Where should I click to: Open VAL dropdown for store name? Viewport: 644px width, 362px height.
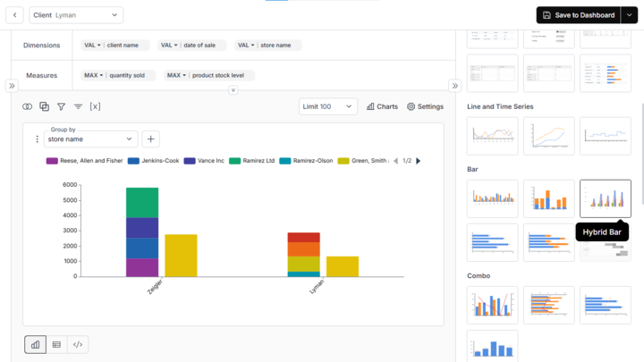click(246, 46)
